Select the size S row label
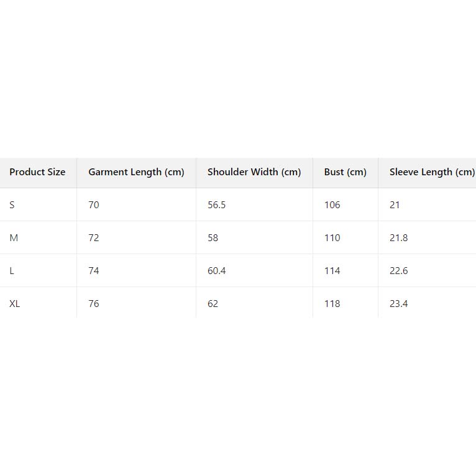This screenshot has height=476, width=476. (12, 205)
